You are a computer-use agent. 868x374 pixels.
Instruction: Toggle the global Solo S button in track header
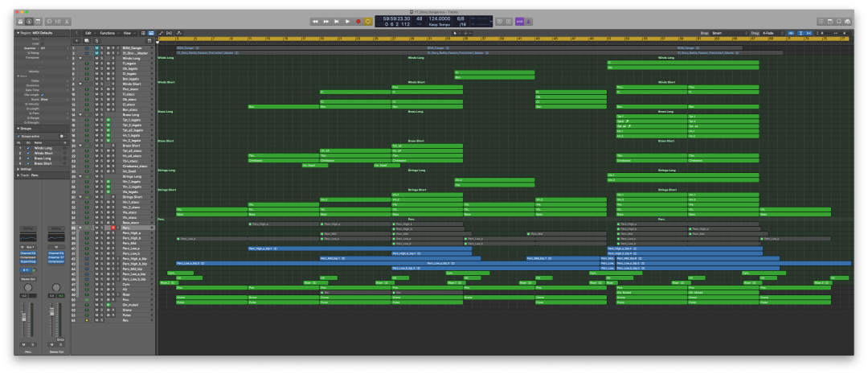pos(96,40)
